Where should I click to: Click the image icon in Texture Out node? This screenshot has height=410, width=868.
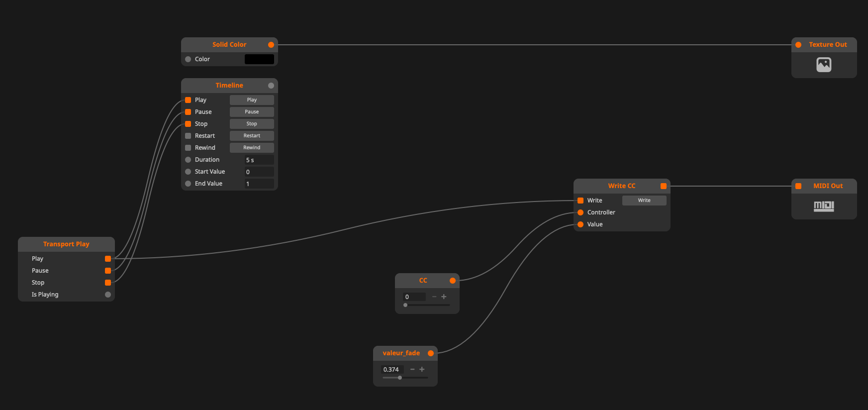tap(824, 65)
